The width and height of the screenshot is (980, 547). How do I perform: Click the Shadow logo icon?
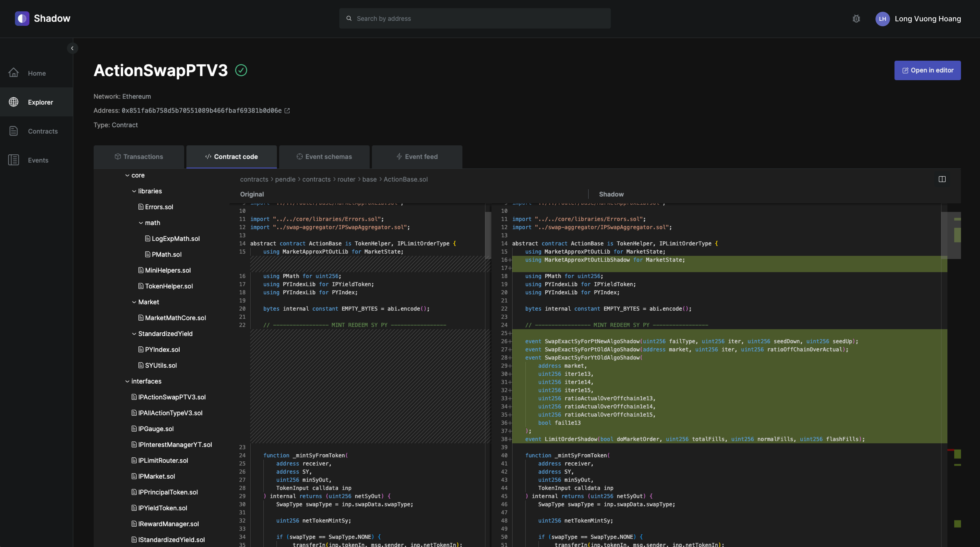click(22, 18)
